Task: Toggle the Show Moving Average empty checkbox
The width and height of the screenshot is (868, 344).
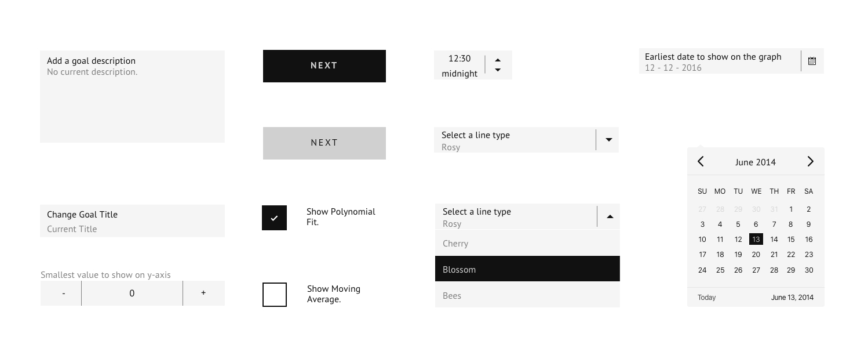Action: click(x=274, y=295)
